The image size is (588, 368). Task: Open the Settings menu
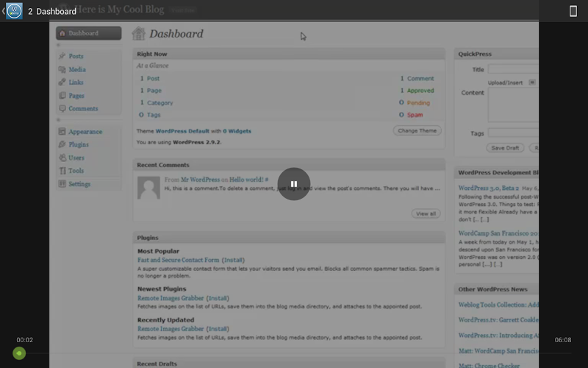coord(79,184)
